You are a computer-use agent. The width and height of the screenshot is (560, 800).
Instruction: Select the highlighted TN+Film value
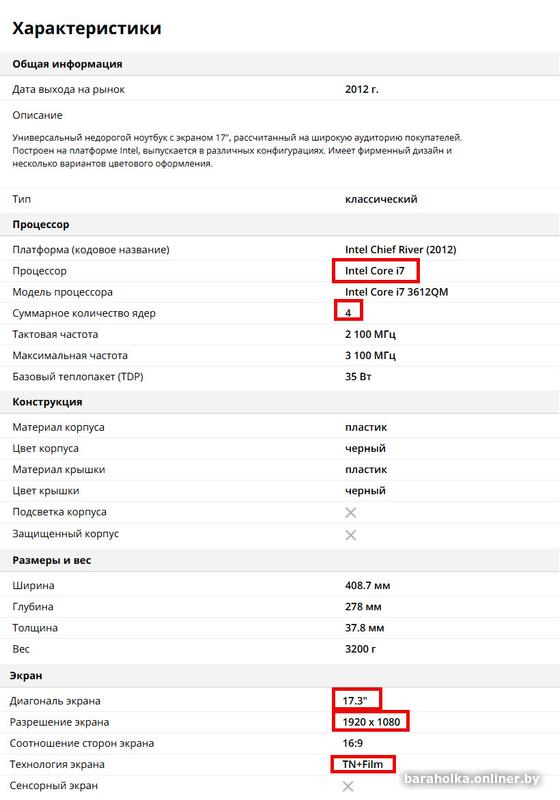(363, 764)
